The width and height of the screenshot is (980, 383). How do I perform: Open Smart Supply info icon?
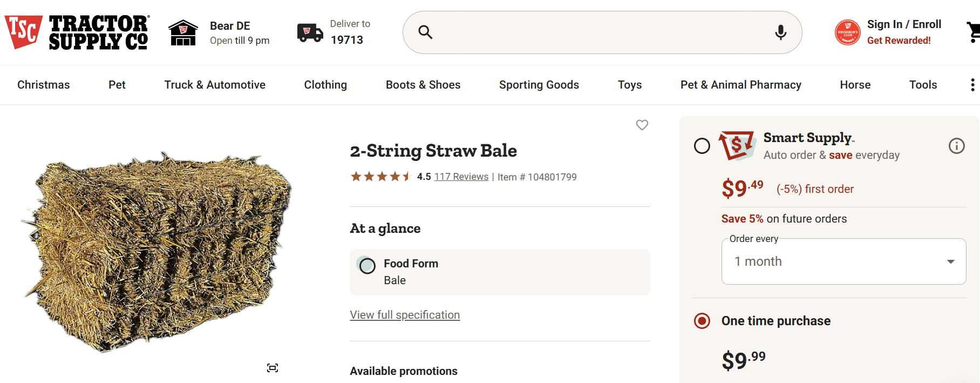(956, 146)
